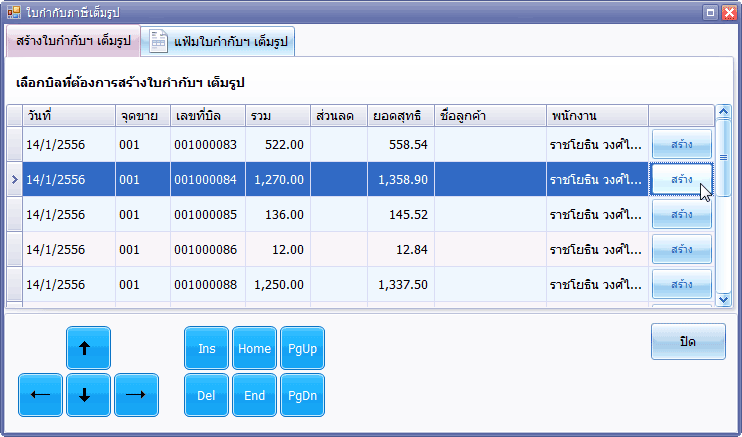742x437 pixels.
Task: Sort by ยอดสุทธิ column header
Action: tap(397, 115)
